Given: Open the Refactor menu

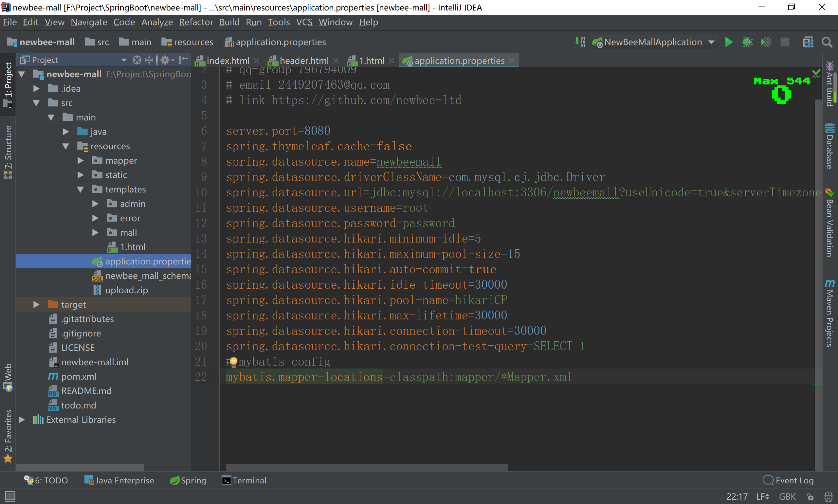Looking at the screenshot, I should 196,22.
